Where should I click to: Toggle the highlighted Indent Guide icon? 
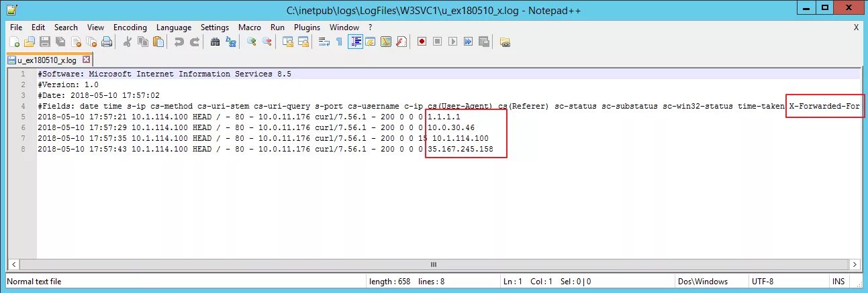click(355, 42)
